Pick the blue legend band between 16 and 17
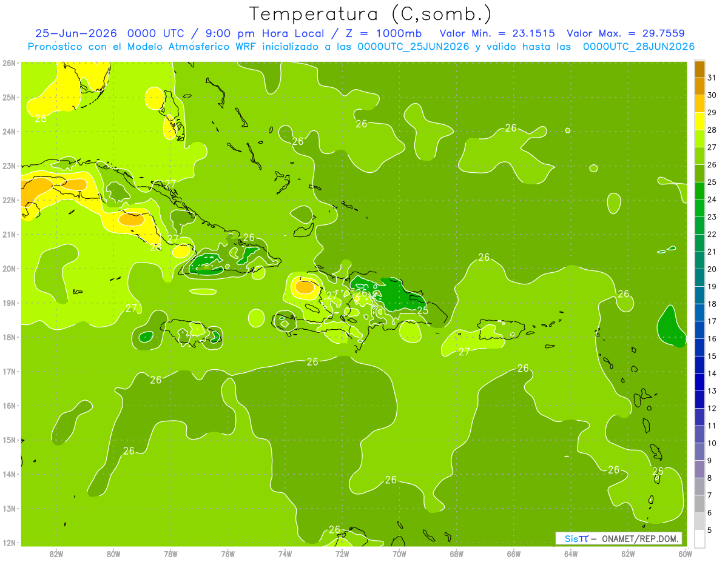The width and height of the screenshot is (728, 562). pos(700,330)
